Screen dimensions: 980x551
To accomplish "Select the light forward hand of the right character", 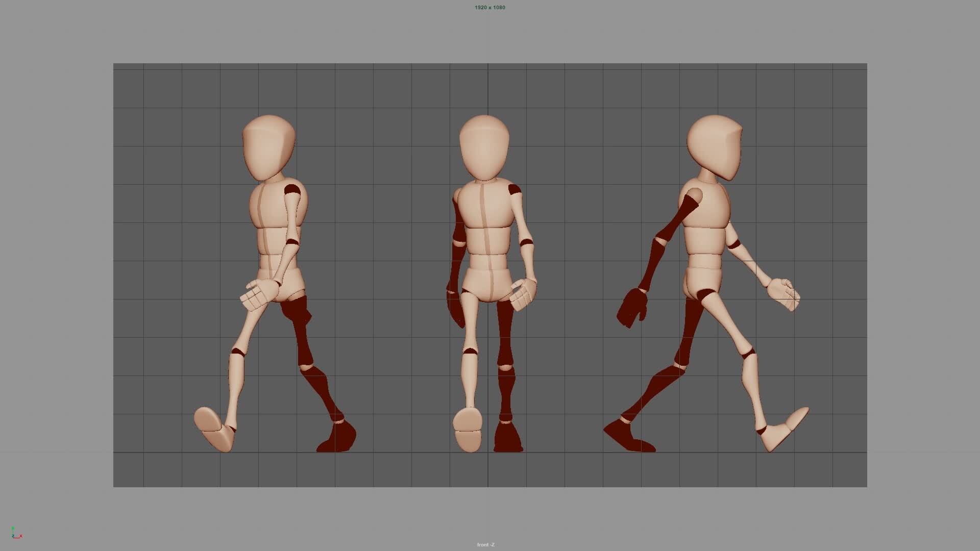I will [x=783, y=294].
